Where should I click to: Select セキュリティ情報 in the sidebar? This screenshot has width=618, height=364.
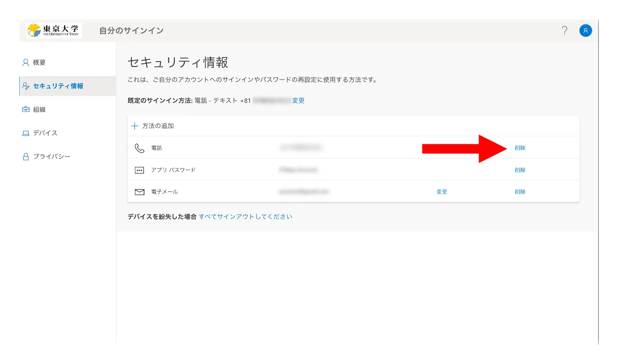(x=58, y=86)
